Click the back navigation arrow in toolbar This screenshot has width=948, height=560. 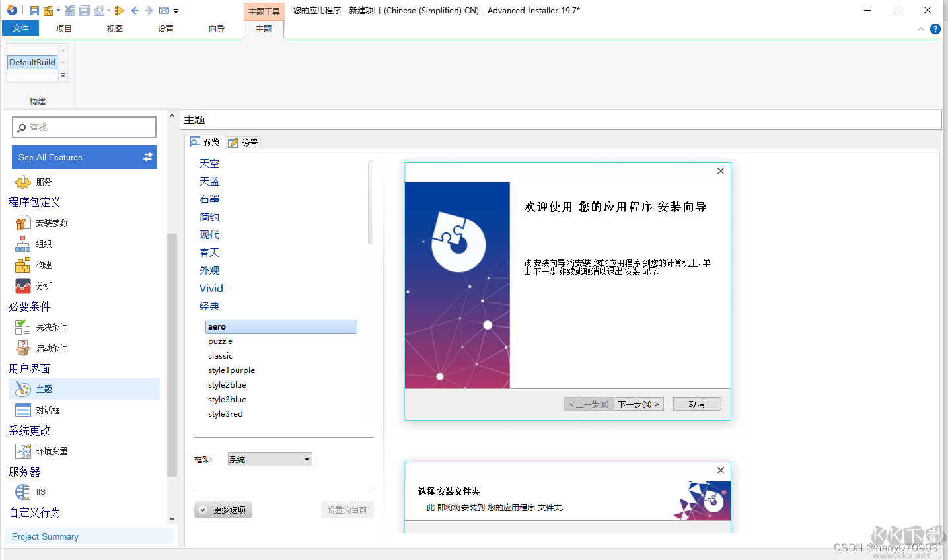pos(134,10)
